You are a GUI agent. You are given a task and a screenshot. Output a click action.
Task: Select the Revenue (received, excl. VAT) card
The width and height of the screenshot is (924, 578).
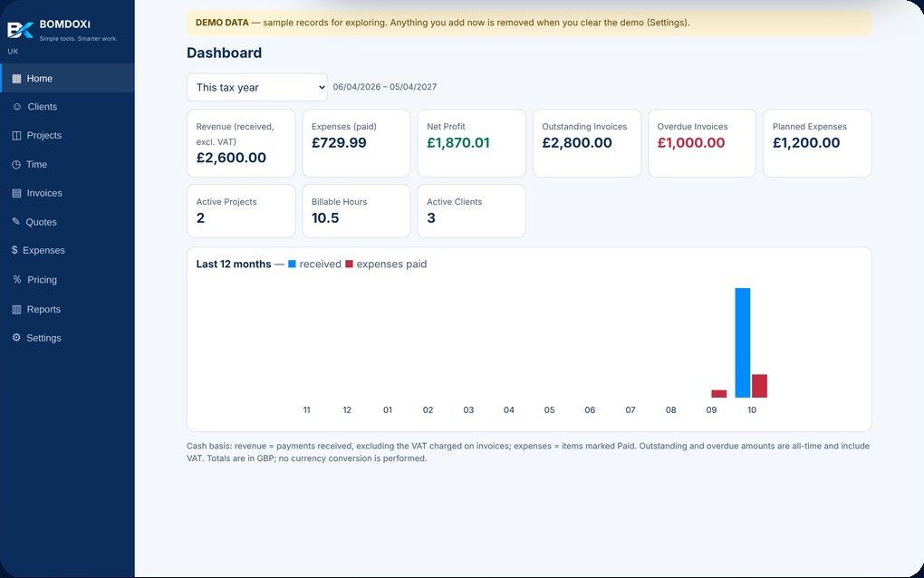[x=241, y=143]
